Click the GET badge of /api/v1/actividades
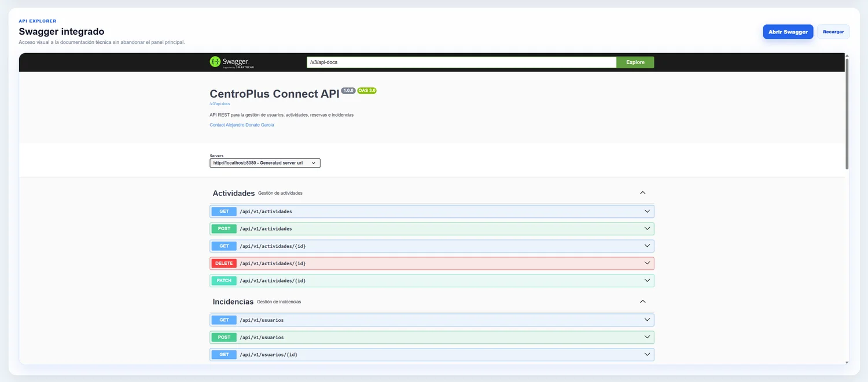The height and width of the screenshot is (382, 868). coord(224,212)
